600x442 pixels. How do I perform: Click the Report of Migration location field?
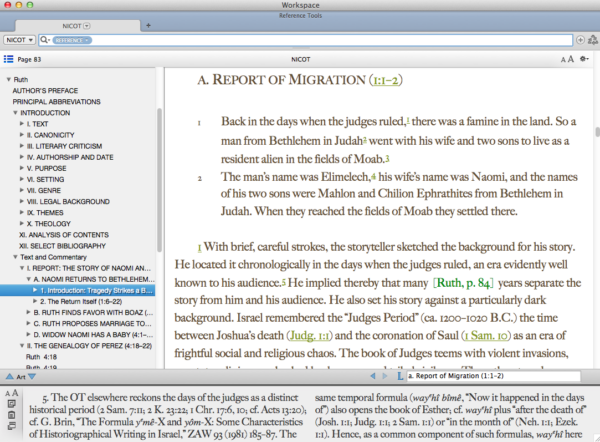click(494, 376)
